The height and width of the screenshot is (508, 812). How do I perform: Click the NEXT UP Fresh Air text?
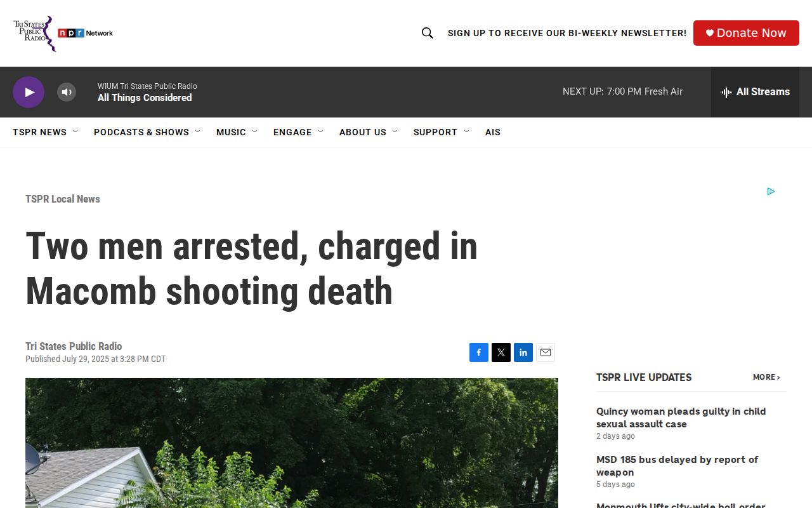pos(622,91)
